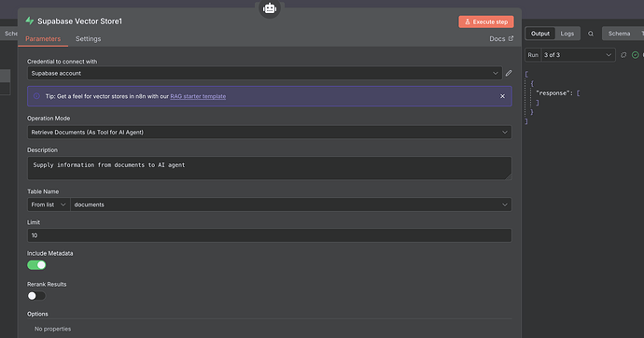644x338 pixels.
Task: Click the Run label in output panel
Action: pyautogui.click(x=533, y=55)
